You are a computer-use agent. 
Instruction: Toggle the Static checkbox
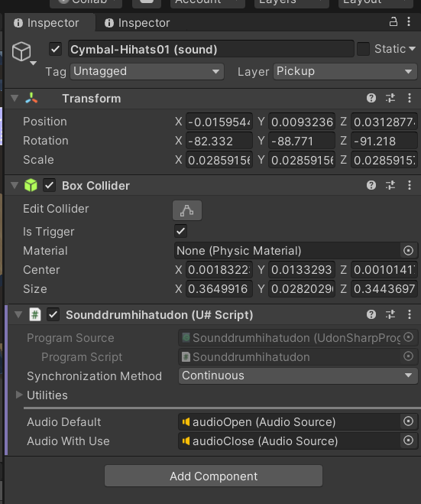tap(364, 49)
